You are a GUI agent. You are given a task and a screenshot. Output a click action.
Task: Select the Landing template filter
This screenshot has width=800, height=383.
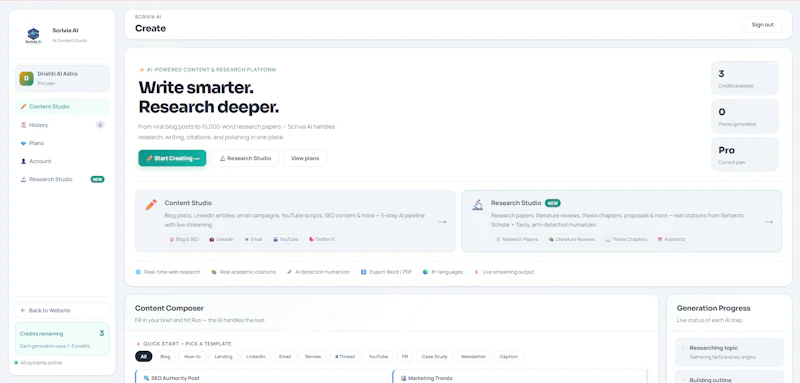tap(223, 356)
